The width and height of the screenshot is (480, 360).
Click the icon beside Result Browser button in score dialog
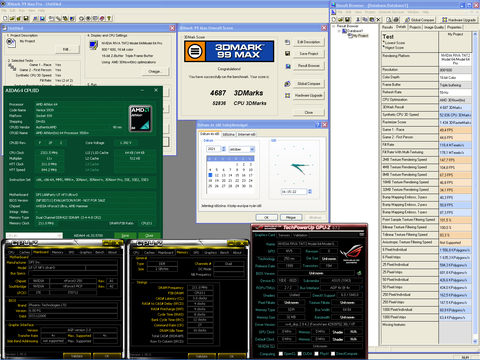click(x=288, y=66)
